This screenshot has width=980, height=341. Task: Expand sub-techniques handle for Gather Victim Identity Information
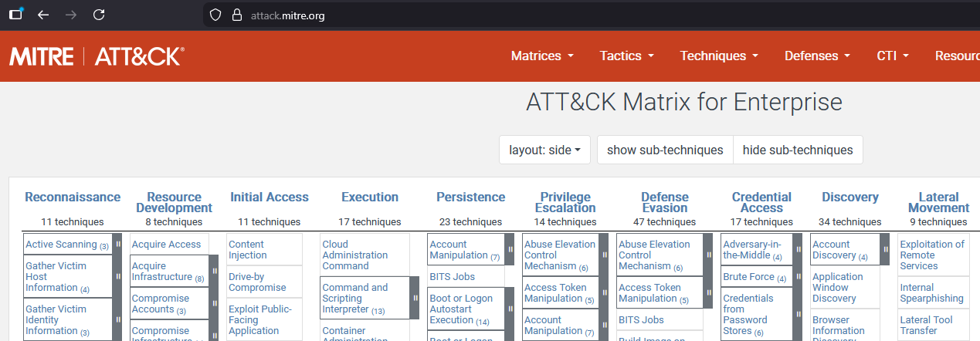click(117, 319)
